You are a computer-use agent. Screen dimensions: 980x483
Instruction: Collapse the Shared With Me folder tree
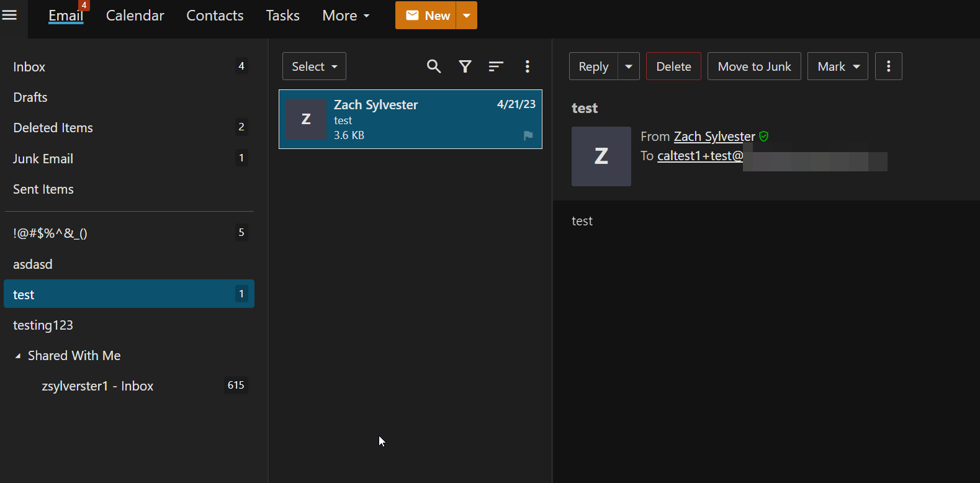click(18, 356)
